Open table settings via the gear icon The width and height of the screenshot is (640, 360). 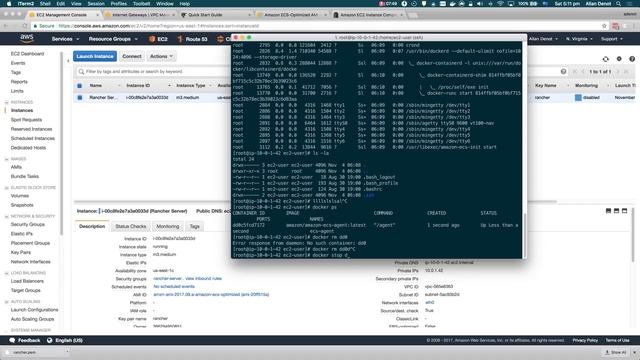coord(619,59)
